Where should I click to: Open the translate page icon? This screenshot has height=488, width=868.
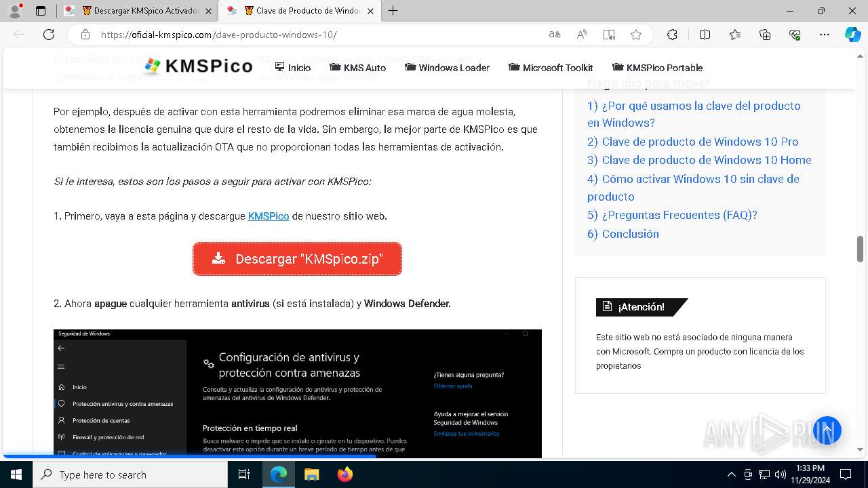coord(555,35)
